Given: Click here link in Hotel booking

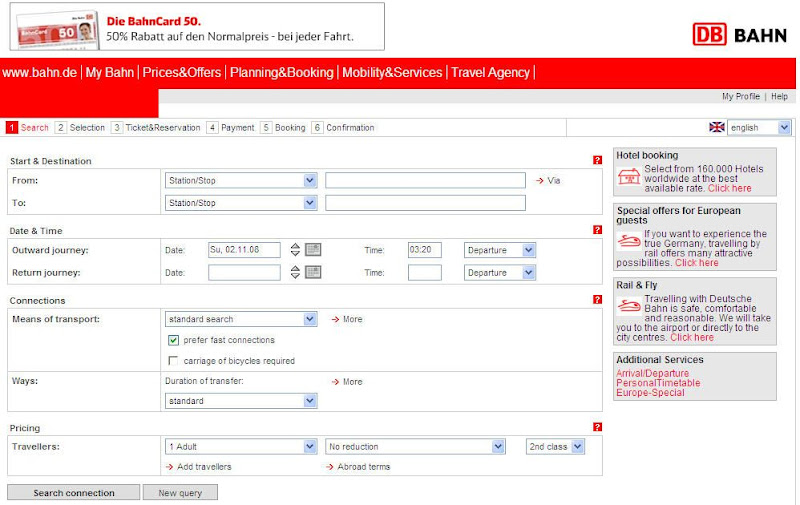Looking at the screenshot, I should pos(730,188).
